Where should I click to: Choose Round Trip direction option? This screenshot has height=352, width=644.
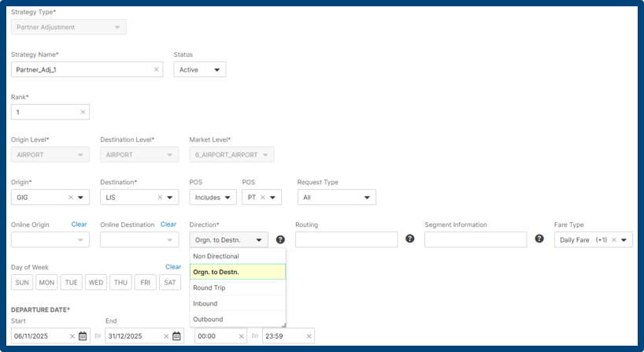tap(238, 287)
